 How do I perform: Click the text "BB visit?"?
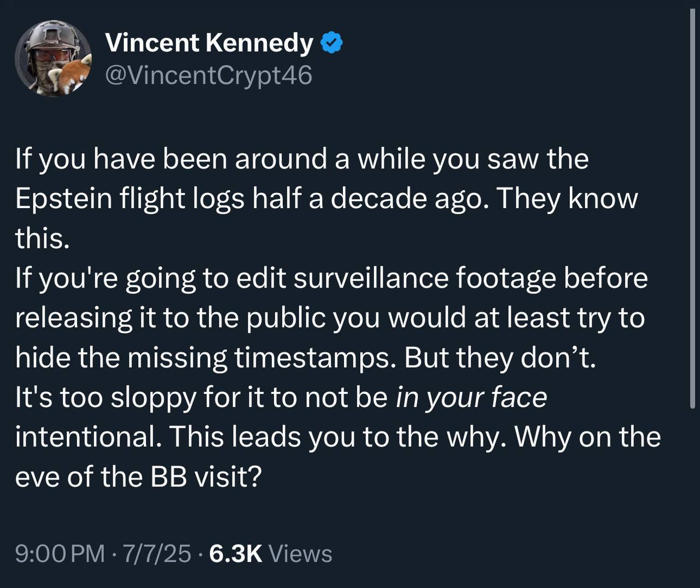tap(206, 477)
